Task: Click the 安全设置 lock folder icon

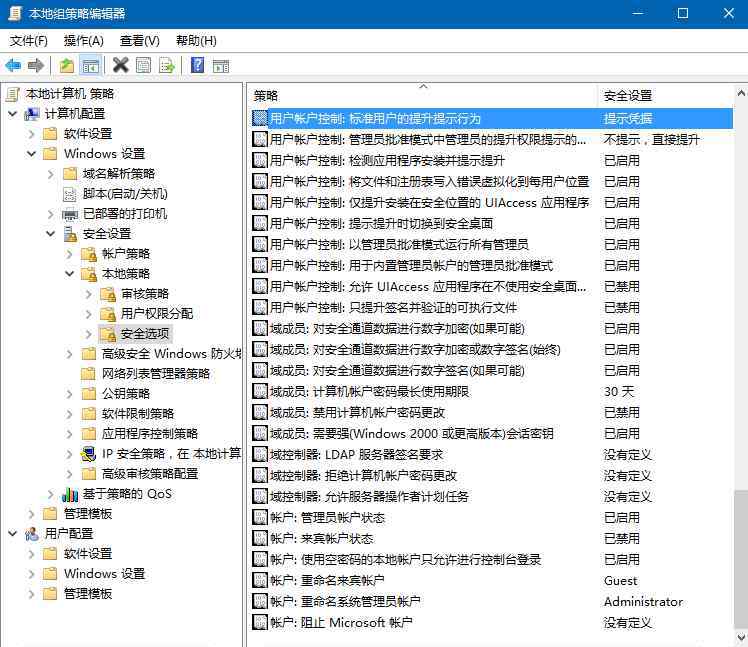Action: pos(70,234)
